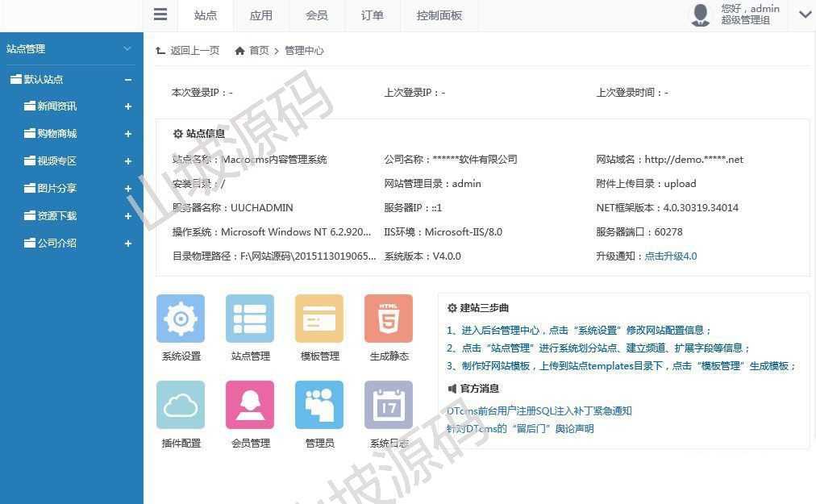Click the 资源下载 folder icon

30,215
